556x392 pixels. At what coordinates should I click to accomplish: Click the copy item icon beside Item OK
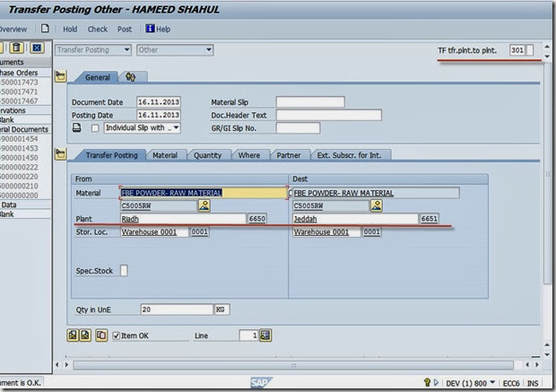[x=101, y=335]
